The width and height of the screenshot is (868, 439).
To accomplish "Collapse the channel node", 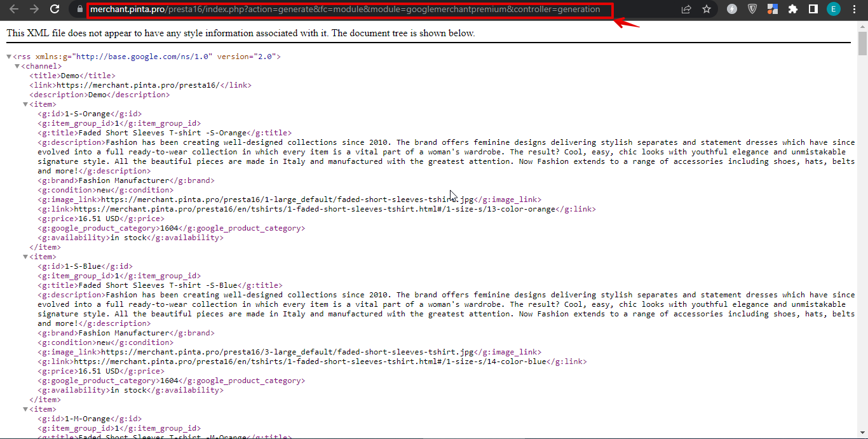I will pyautogui.click(x=17, y=67).
